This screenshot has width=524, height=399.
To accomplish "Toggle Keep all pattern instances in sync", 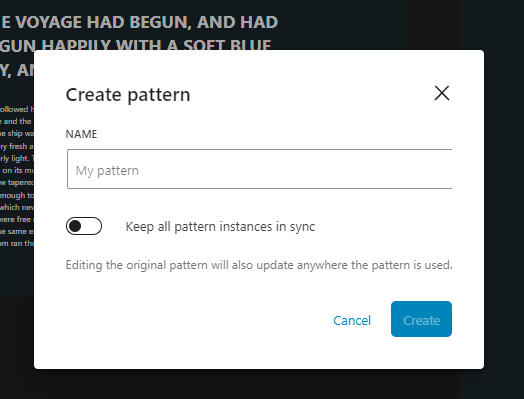I will point(84,226).
